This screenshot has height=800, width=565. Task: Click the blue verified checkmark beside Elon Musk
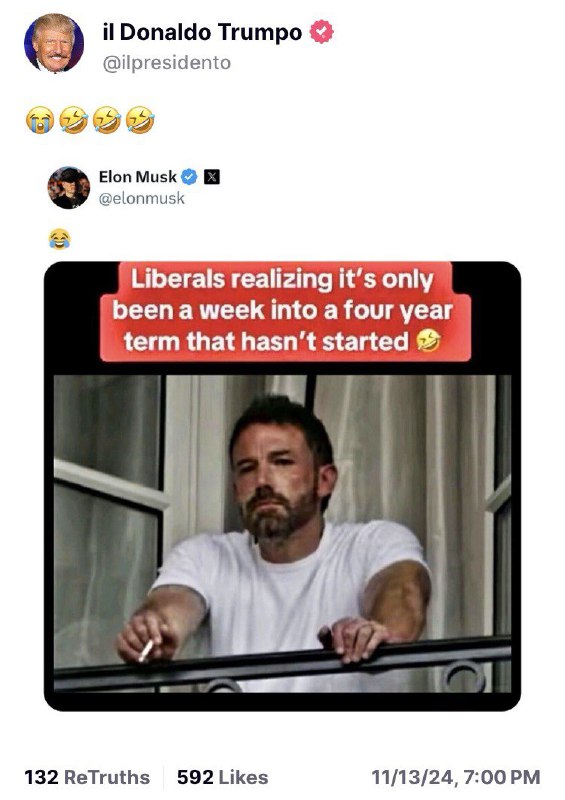(x=189, y=177)
